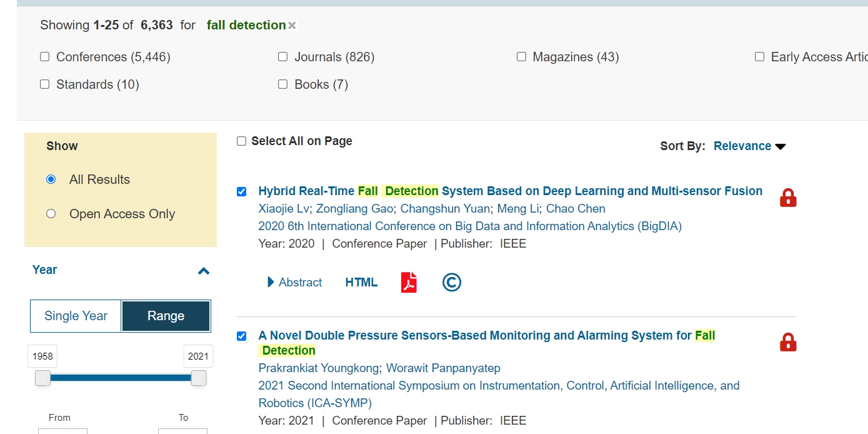
Task: Open the PDF icon for first result
Action: pos(409,283)
